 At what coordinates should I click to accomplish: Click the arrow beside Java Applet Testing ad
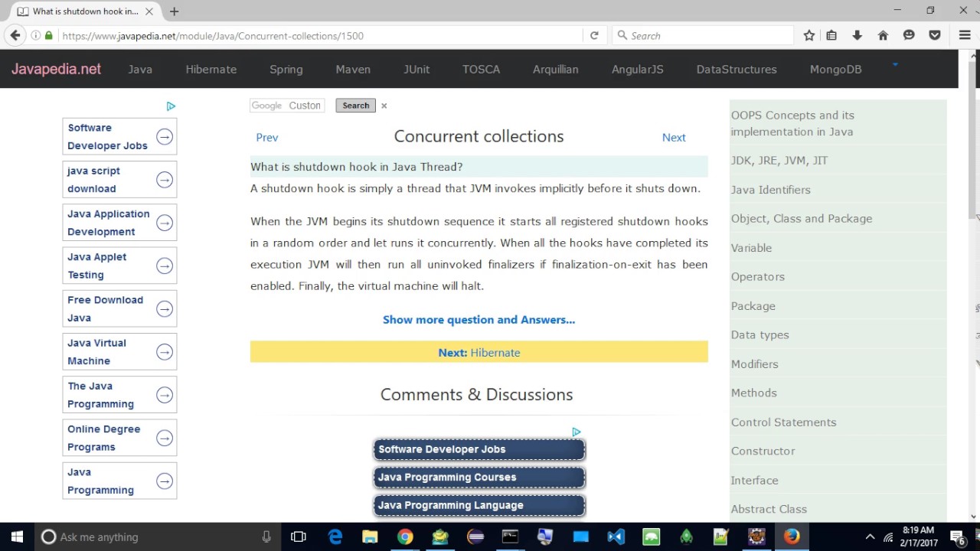pos(165,266)
